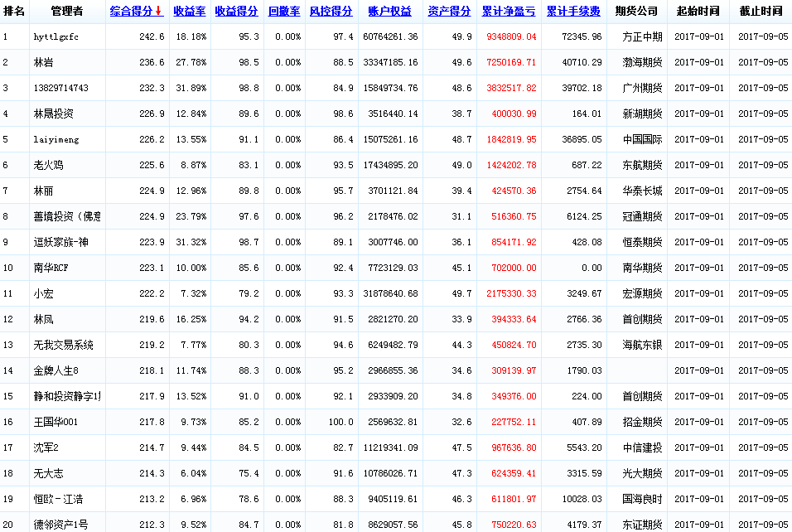Select manager name 德邻资产1号
Image resolution: width=792 pixels, height=532 pixels.
[x=60, y=525]
